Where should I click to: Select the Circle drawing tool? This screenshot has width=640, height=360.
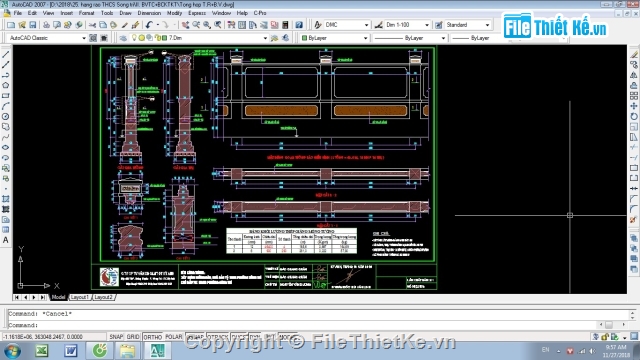[x=5, y=116]
